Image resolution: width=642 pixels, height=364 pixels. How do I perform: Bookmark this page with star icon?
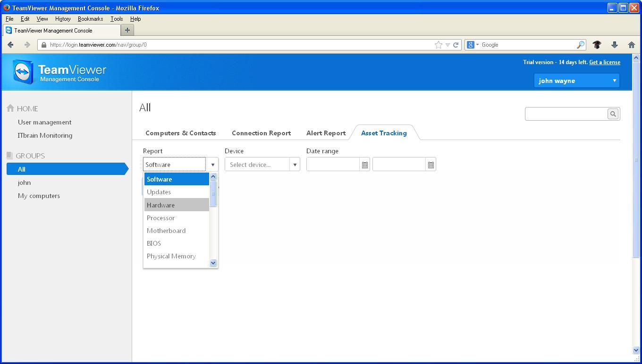pos(439,45)
